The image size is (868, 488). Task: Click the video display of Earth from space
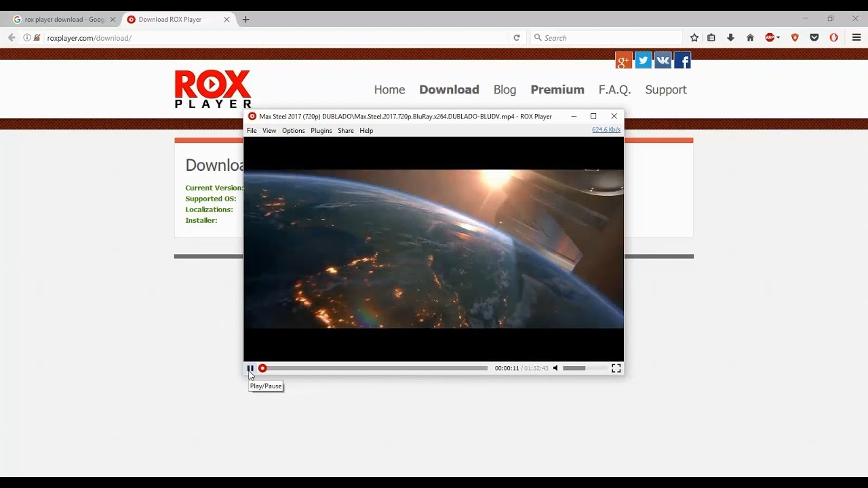[x=433, y=249]
